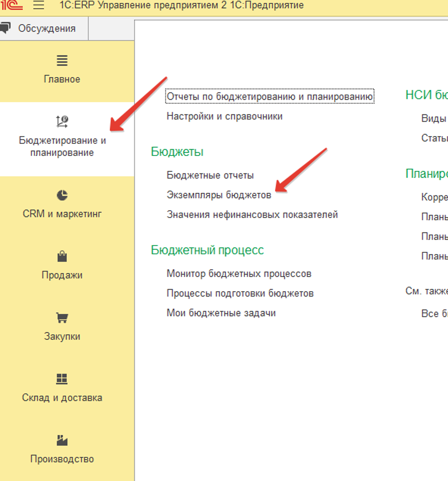Click the Бюджеты group heading
448x481 pixels.
(x=177, y=152)
